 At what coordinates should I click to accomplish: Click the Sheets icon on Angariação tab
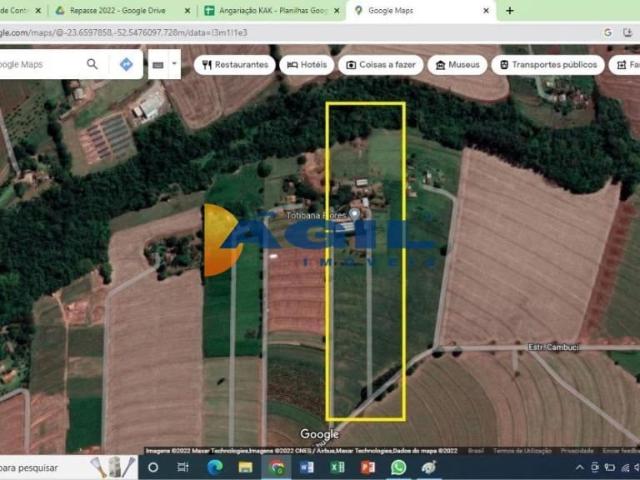coord(209,11)
